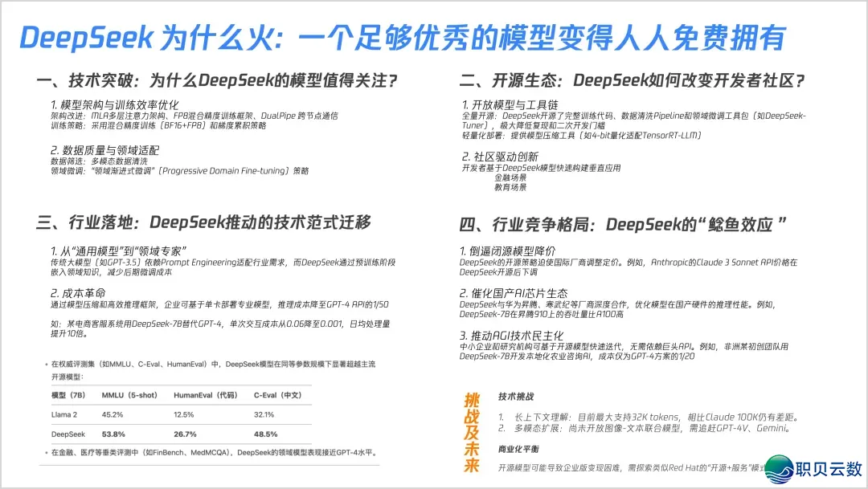Click the line "数据筛选：多模态数据清洗"
Screen dimensions: 868x489
pos(99,161)
